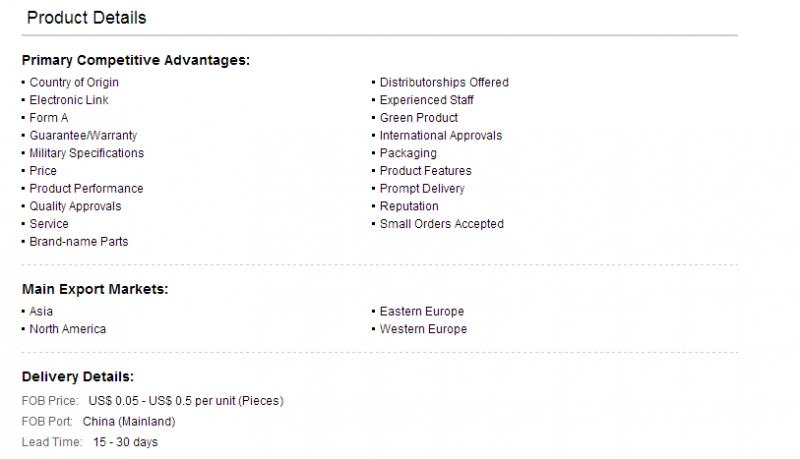Select Quality Approvals item

click(76, 207)
